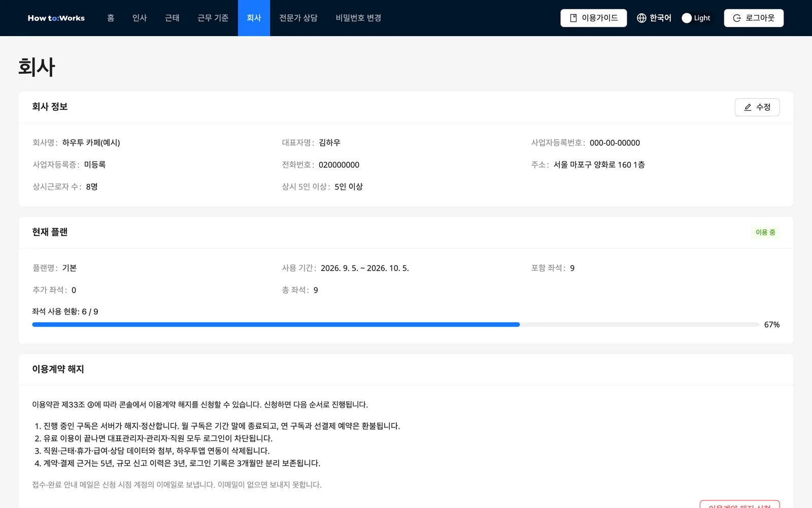812x508 pixels.
Task: Open the 근태 menu
Action: (172, 18)
